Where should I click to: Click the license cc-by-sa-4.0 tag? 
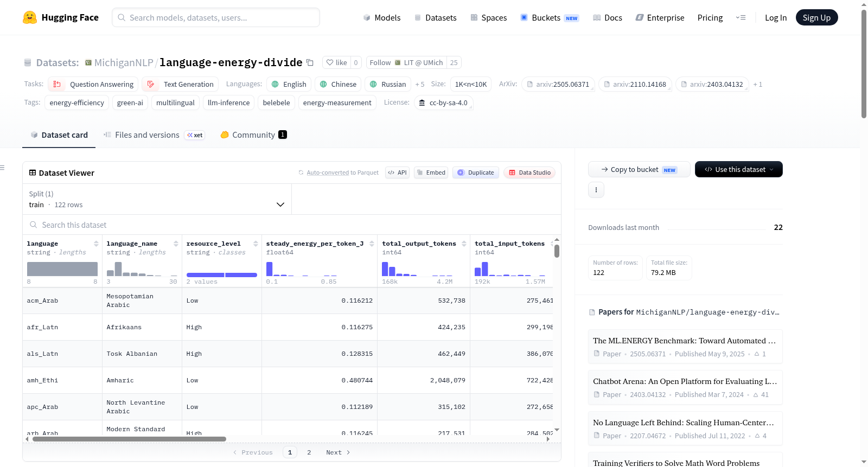[x=443, y=103]
